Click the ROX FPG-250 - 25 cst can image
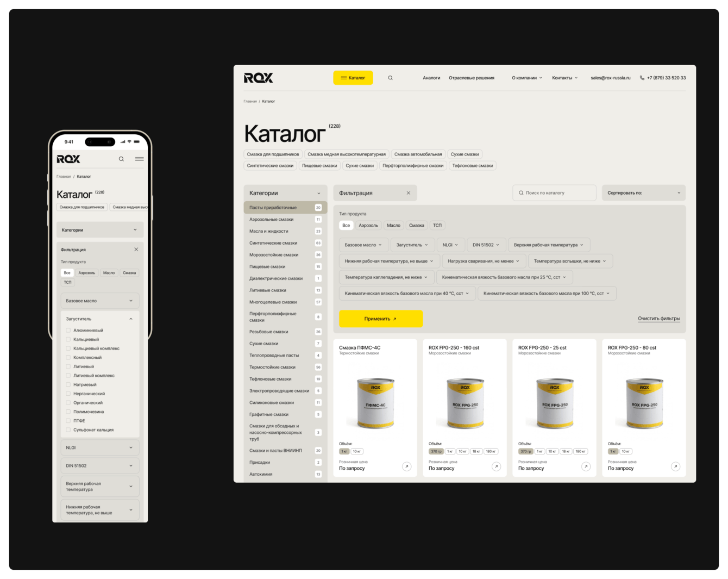This screenshot has width=728, height=579. coord(555,402)
